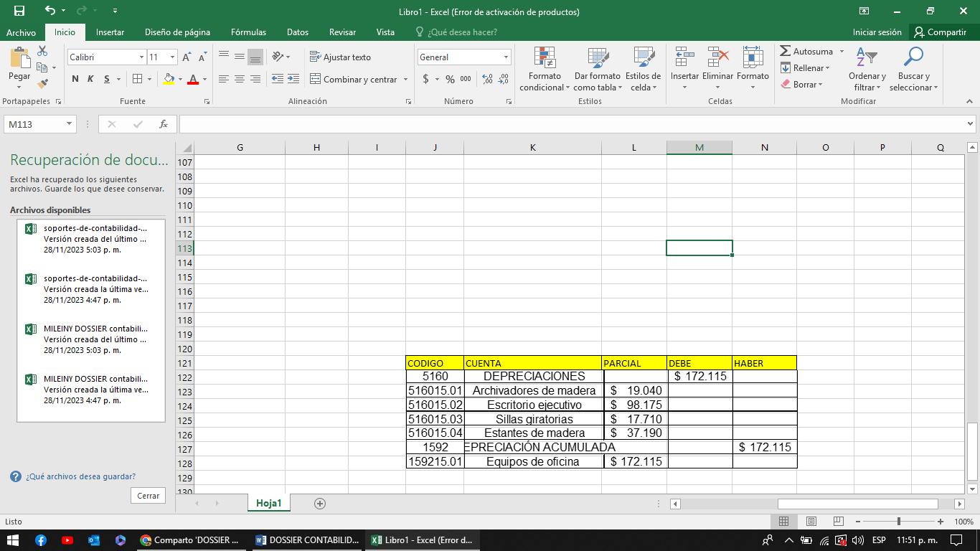Viewport: 980px width, 551px height.
Task: Apply percent style to the cell
Action: [450, 79]
